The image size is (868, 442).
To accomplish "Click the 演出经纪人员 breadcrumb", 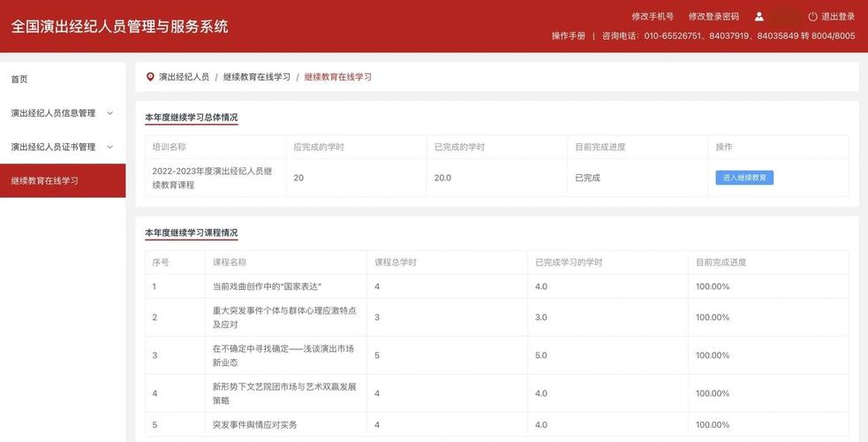I will click(x=184, y=77).
